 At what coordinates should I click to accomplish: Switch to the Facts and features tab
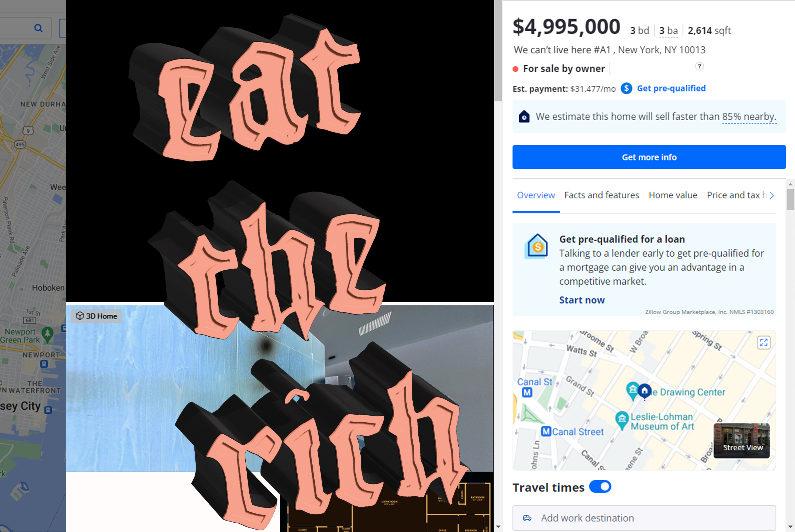[602, 195]
